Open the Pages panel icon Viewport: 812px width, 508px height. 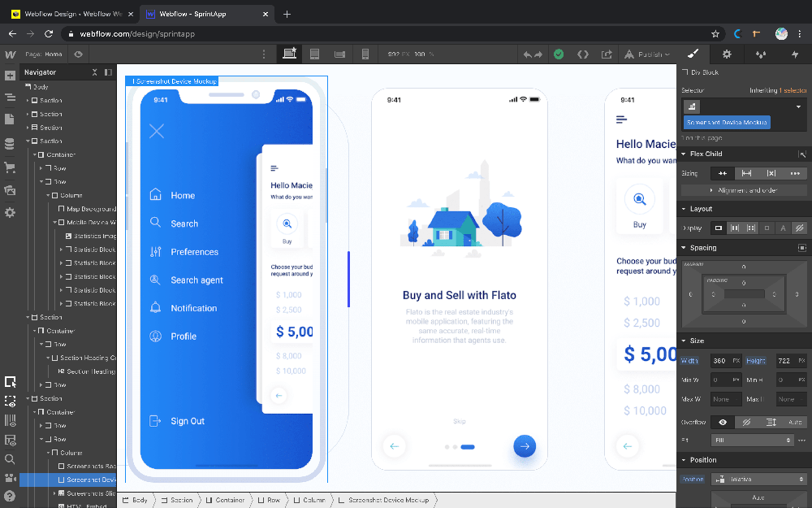click(x=10, y=119)
